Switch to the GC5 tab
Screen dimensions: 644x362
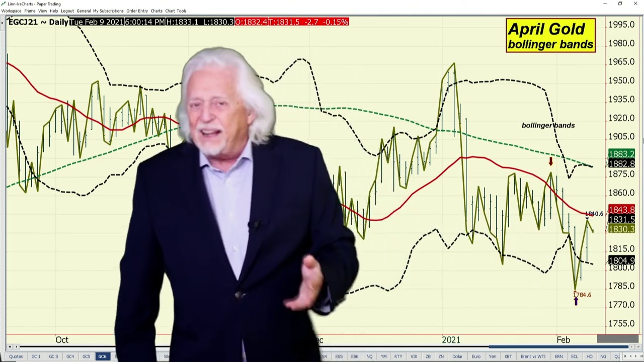[x=86, y=356]
